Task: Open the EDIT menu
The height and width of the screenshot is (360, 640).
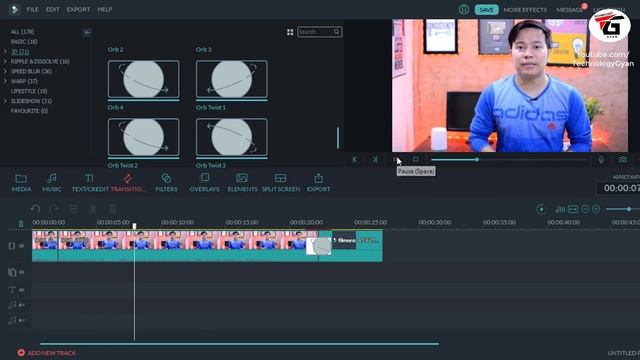Action: [52, 9]
